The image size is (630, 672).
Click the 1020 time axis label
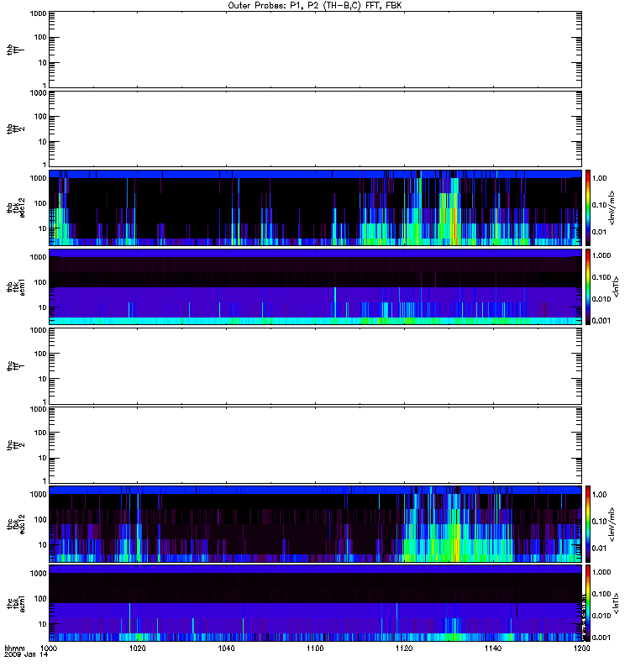tap(138, 648)
